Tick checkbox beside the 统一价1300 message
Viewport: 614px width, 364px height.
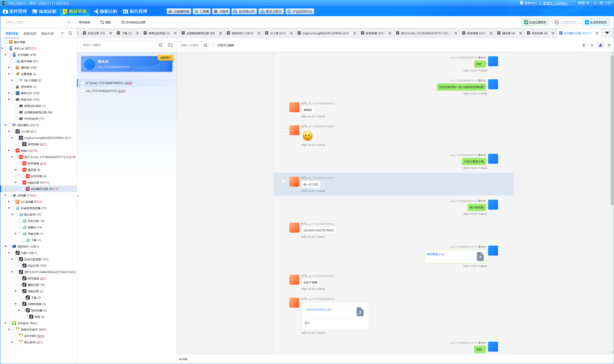[284, 182]
